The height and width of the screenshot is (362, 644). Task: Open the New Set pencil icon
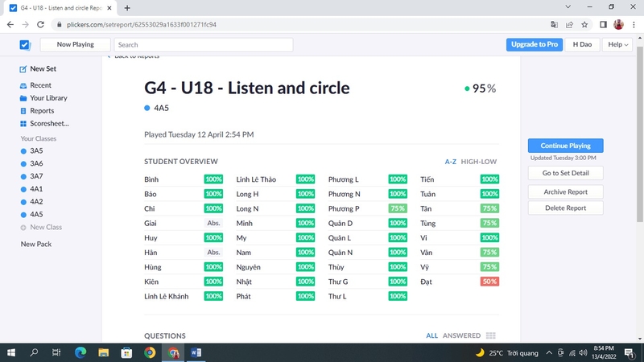point(23,69)
